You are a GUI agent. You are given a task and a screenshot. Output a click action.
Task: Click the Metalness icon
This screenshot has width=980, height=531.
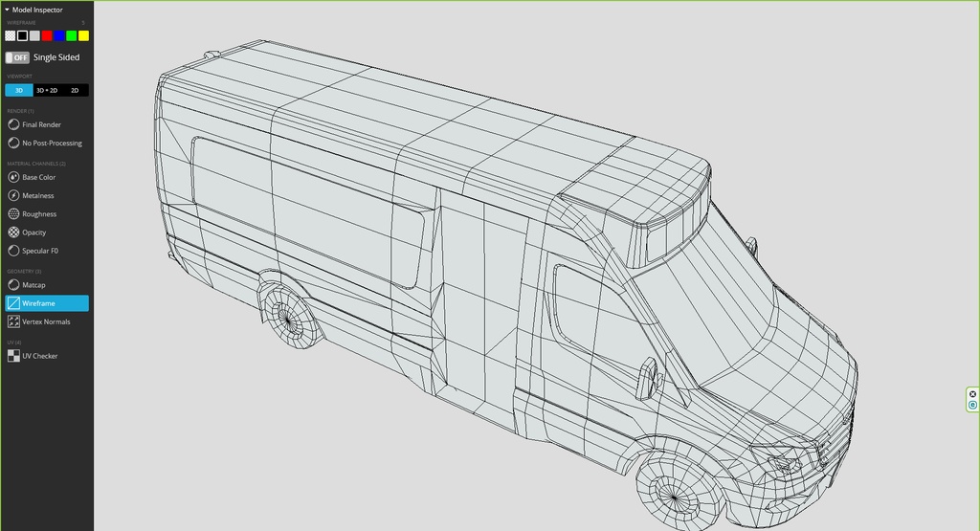tap(13, 195)
